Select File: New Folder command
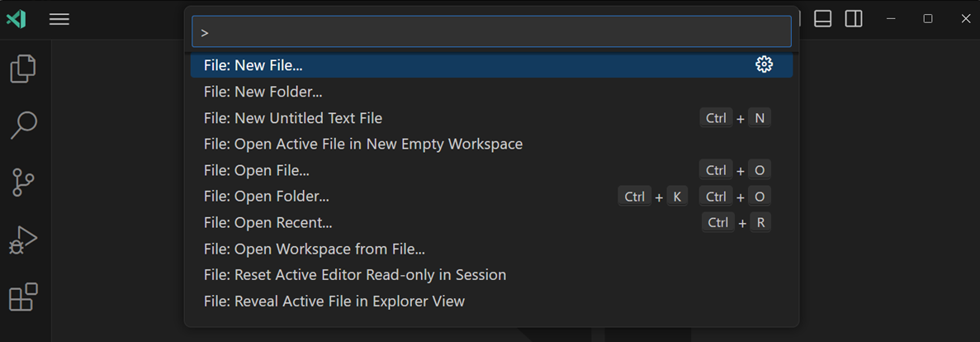 point(263,92)
